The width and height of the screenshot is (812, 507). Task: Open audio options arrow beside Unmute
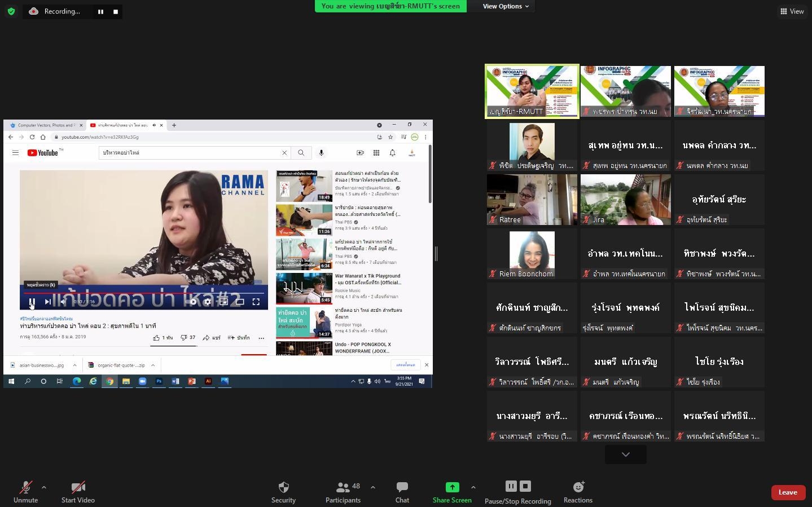[x=44, y=487]
